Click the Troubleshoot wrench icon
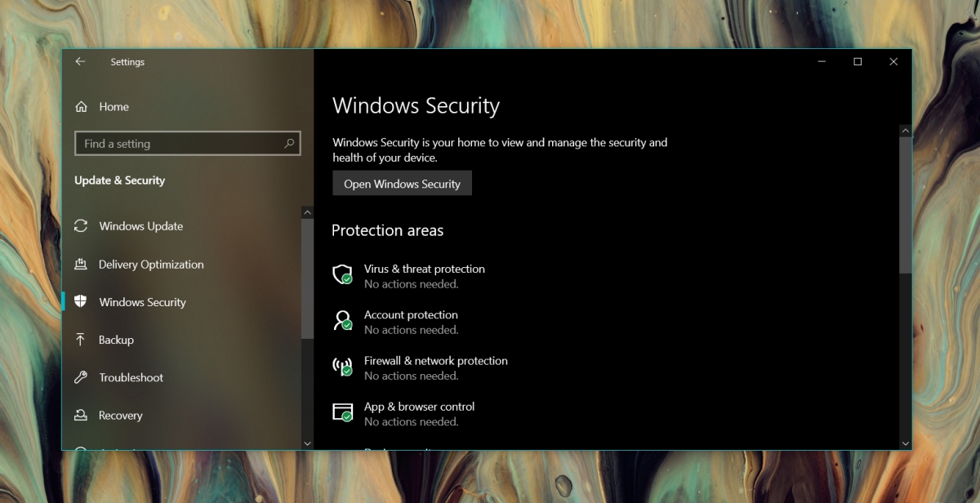Screen dimensions: 980x503 pyautogui.click(x=81, y=377)
